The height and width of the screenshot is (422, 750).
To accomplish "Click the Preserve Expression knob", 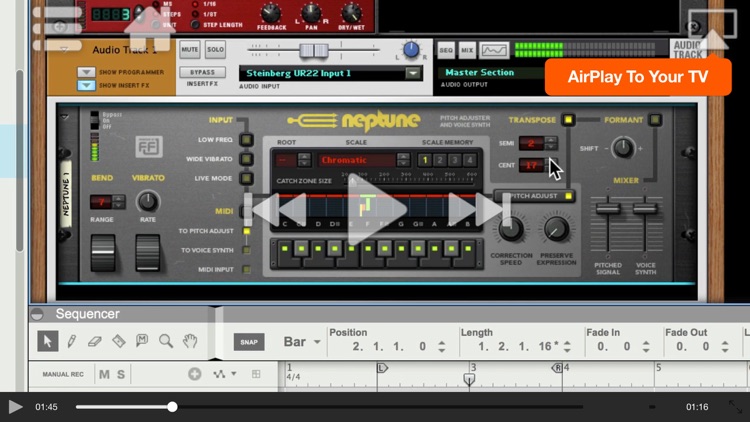I will coord(556,230).
